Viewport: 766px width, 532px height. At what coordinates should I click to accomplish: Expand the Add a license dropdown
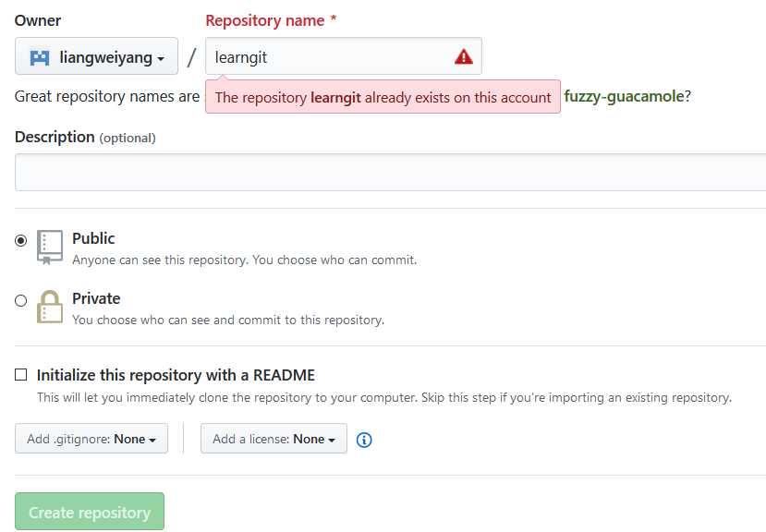[274, 438]
